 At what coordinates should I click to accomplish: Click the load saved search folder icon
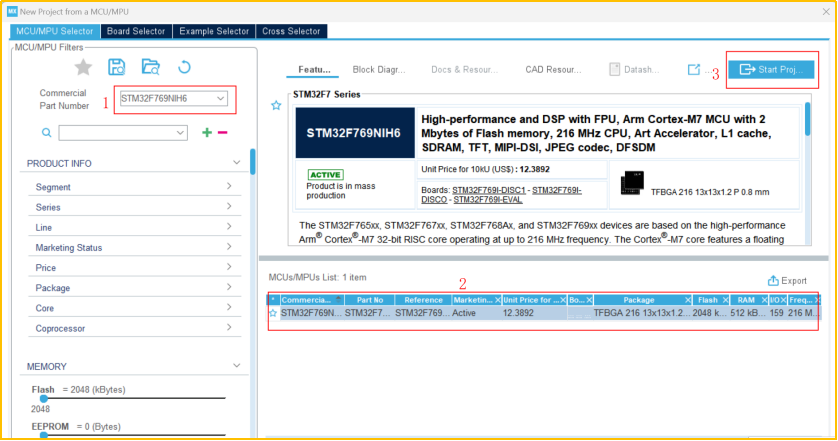click(150, 67)
